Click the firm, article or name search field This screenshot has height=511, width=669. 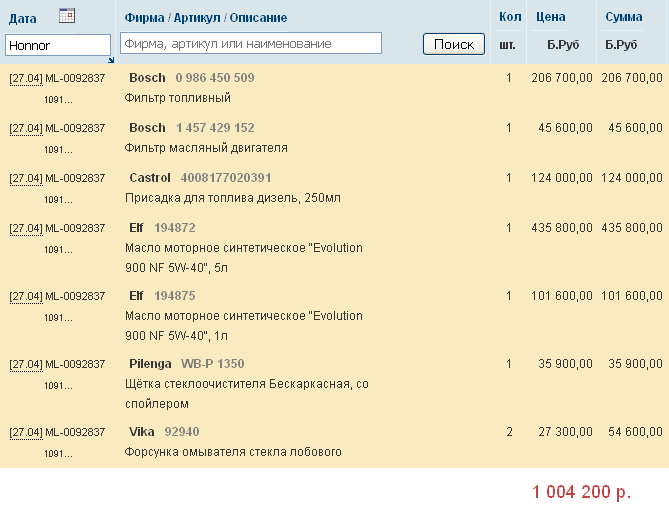251,44
